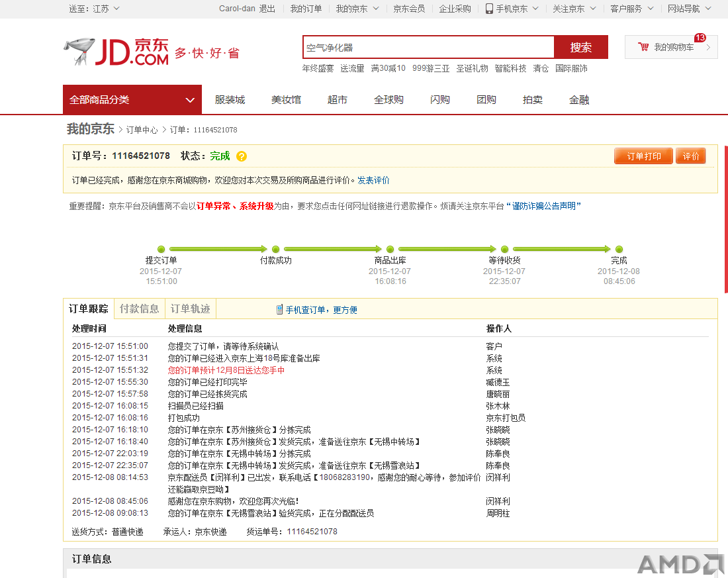Click the 货运单号 11164521078 text
The width and height of the screenshot is (728, 578).
coord(292,532)
